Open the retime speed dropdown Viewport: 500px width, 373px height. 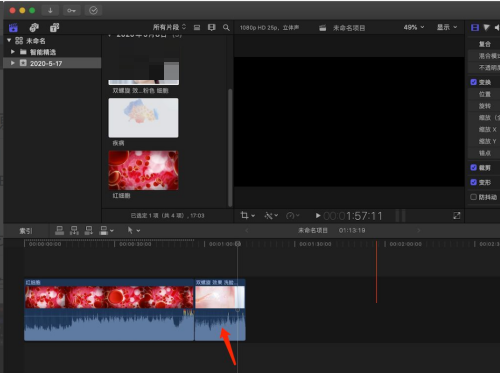tap(293, 216)
